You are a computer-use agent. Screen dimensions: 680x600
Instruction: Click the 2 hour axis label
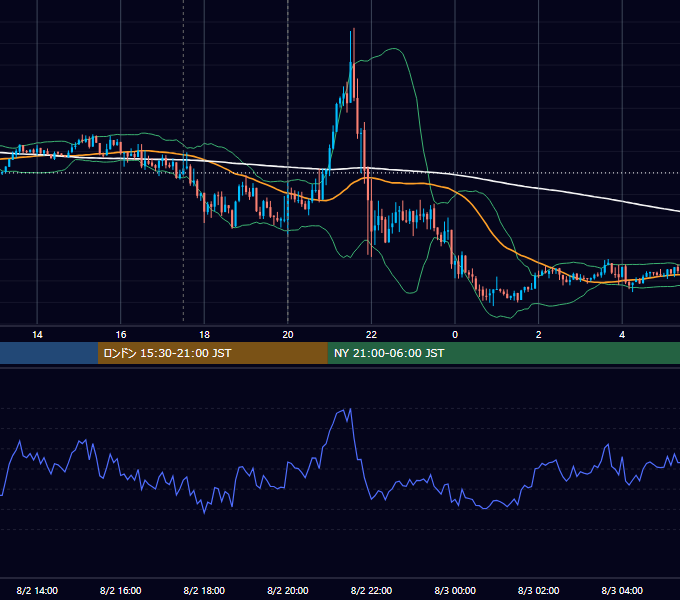[539, 335]
